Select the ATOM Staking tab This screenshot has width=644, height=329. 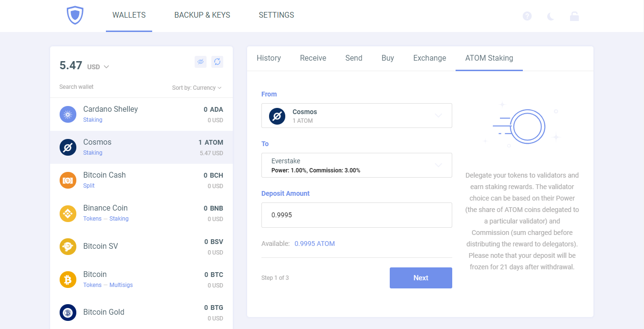click(x=489, y=58)
